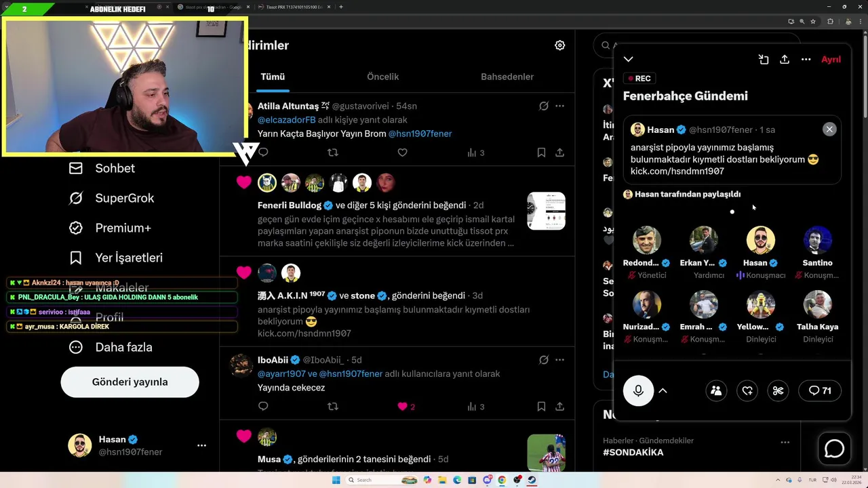
Task: Reply to Atilla Altuntaş post
Action: click(x=263, y=152)
